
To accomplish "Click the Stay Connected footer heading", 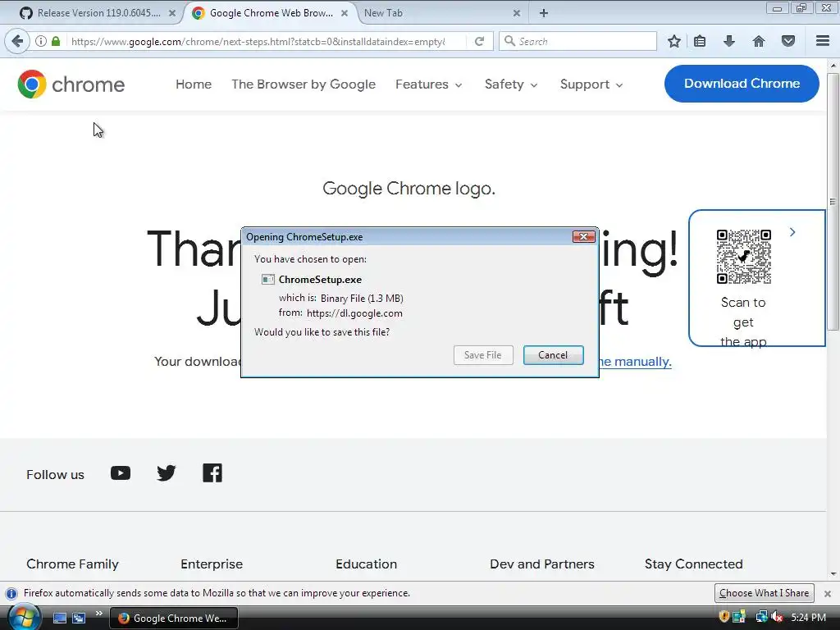I will click(x=694, y=564).
